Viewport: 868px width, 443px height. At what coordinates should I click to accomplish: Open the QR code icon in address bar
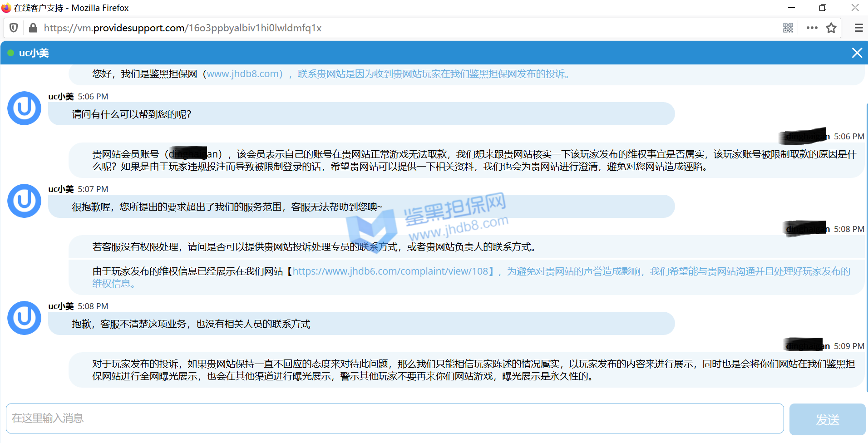tap(788, 28)
